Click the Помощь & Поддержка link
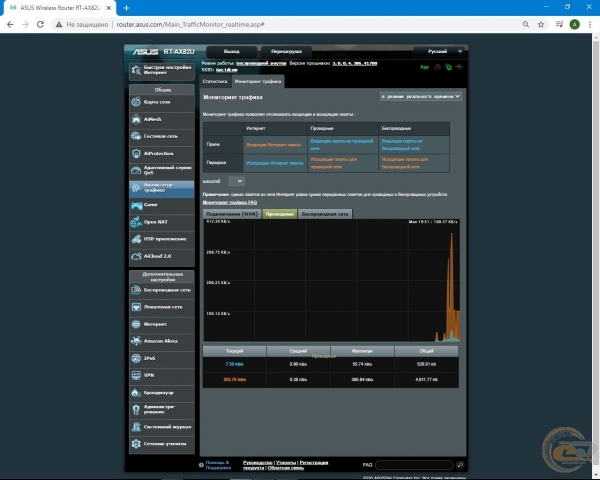The height and width of the screenshot is (480, 600). [x=218, y=465]
